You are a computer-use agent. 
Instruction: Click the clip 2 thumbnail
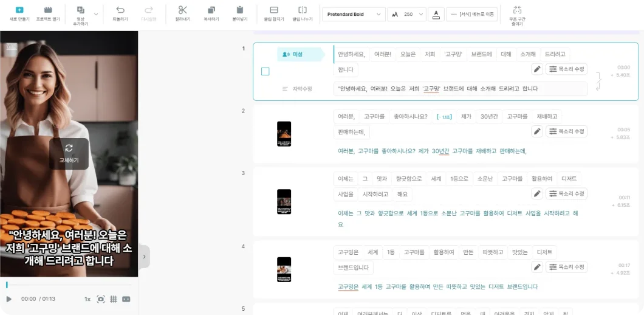tap(284, 134)
